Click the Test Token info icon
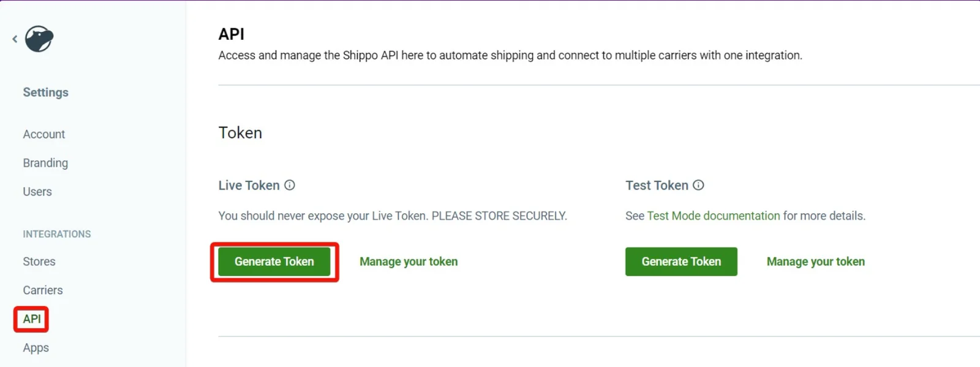 (698, 185)
